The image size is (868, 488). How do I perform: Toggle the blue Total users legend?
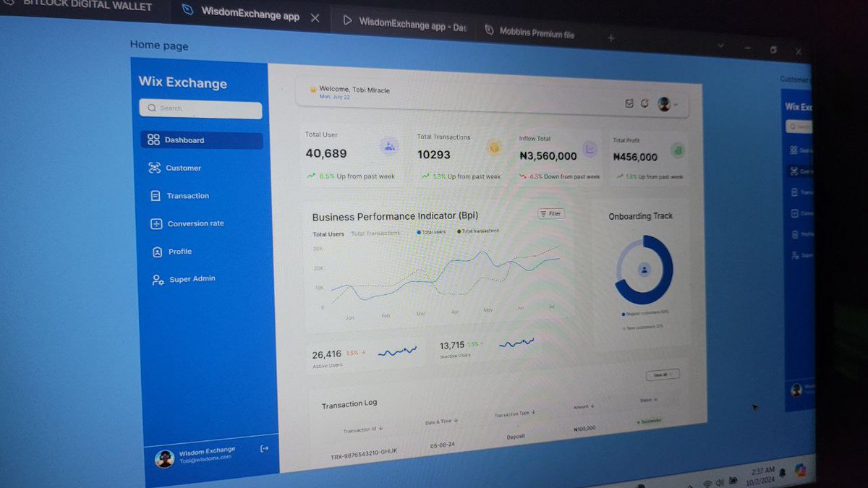coord(431,232)
